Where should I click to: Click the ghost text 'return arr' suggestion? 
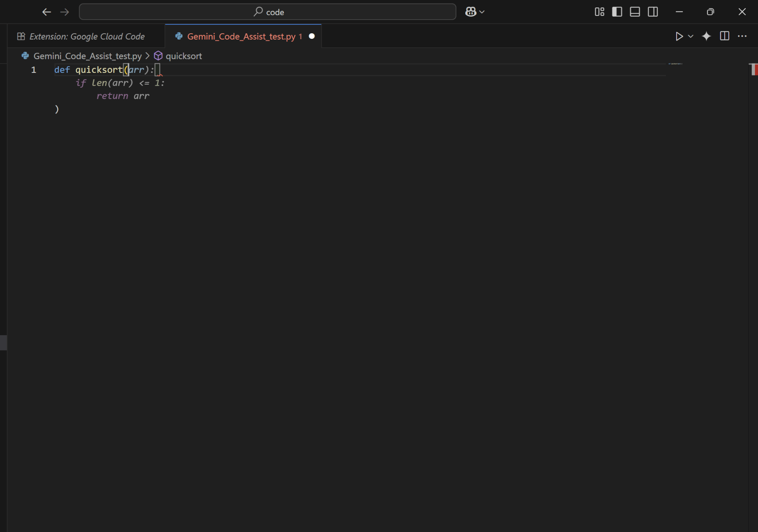coord(123,96)
